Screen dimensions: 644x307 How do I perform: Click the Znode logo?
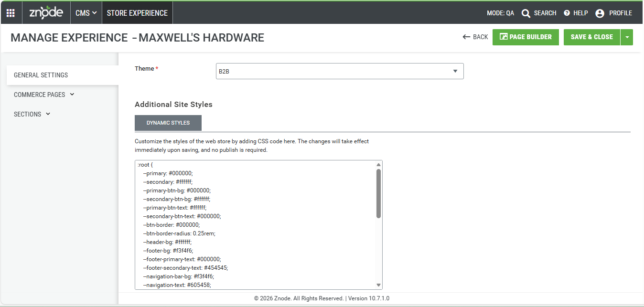tap(46, 13)
